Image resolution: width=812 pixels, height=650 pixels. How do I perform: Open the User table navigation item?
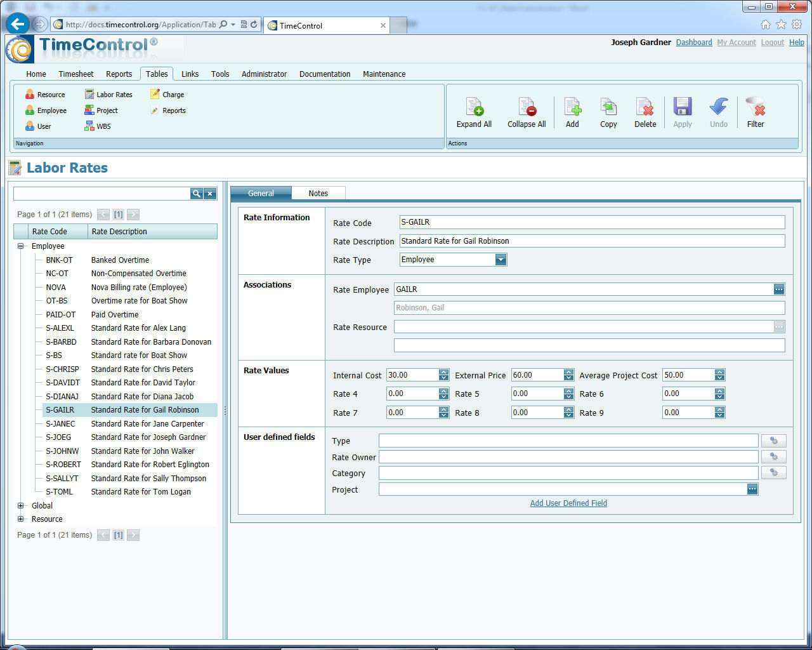click(x=38, y=126)
